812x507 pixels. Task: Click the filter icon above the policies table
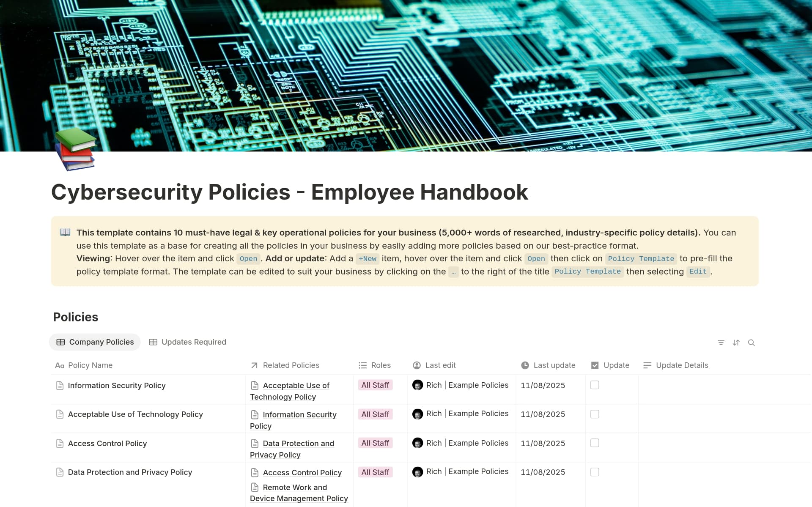click(x=721, y=343)
